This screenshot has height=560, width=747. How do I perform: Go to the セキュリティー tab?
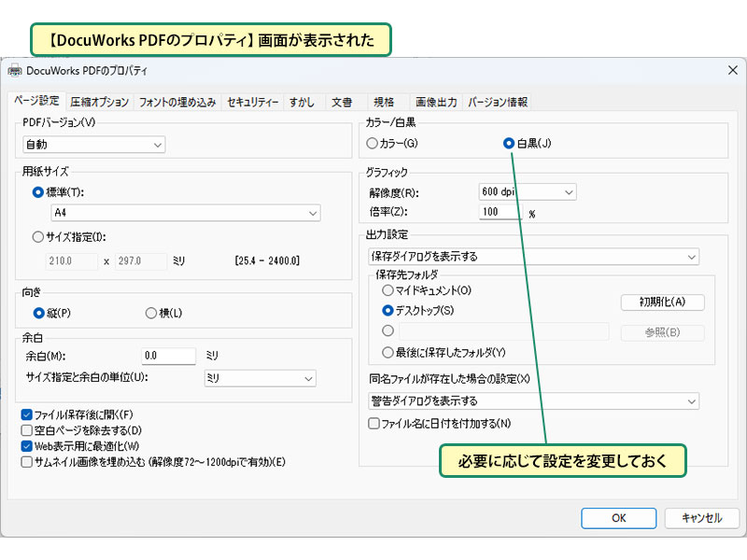pyautogui.click(x=252, y=102)
